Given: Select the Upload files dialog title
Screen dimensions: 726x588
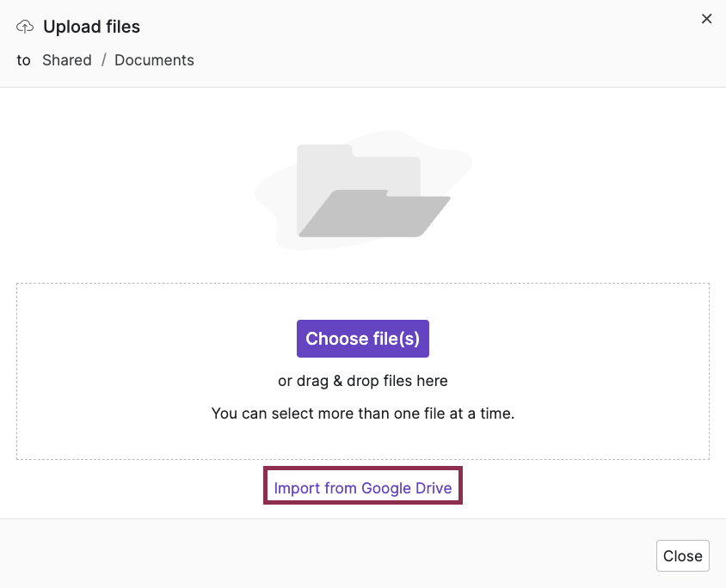Looking at the screenshot, I should pyautogui.click(x=90, y=27).
